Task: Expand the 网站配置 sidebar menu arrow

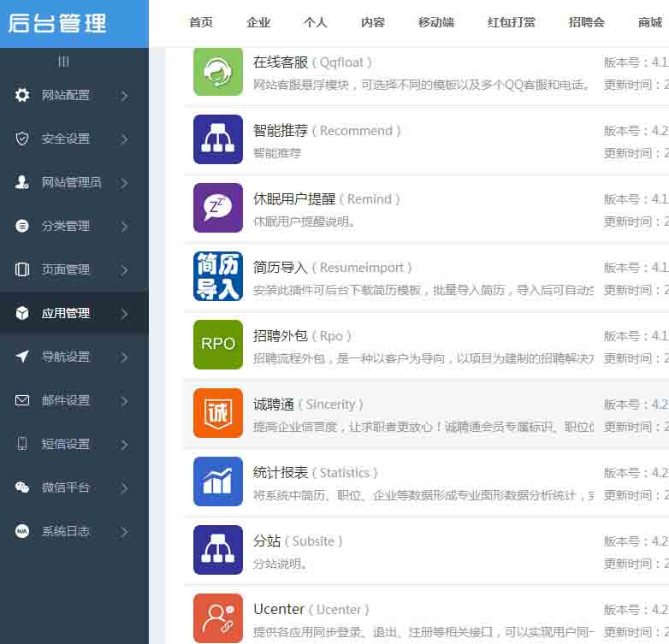Action: [x=124, y=96]
